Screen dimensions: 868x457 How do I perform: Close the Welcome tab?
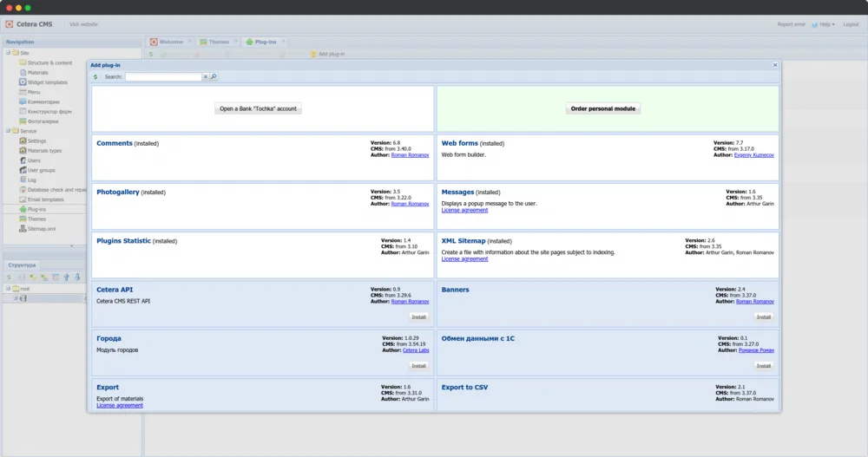(x=189, y=42)
